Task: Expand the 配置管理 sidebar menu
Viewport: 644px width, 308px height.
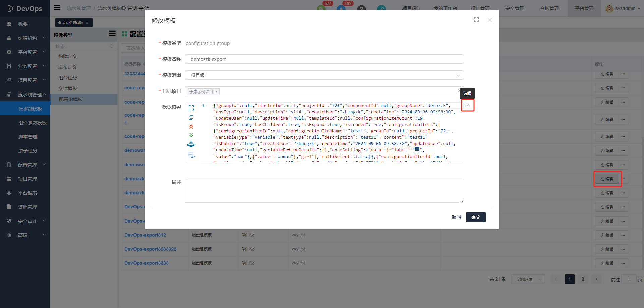Action: tap(25, 165)
